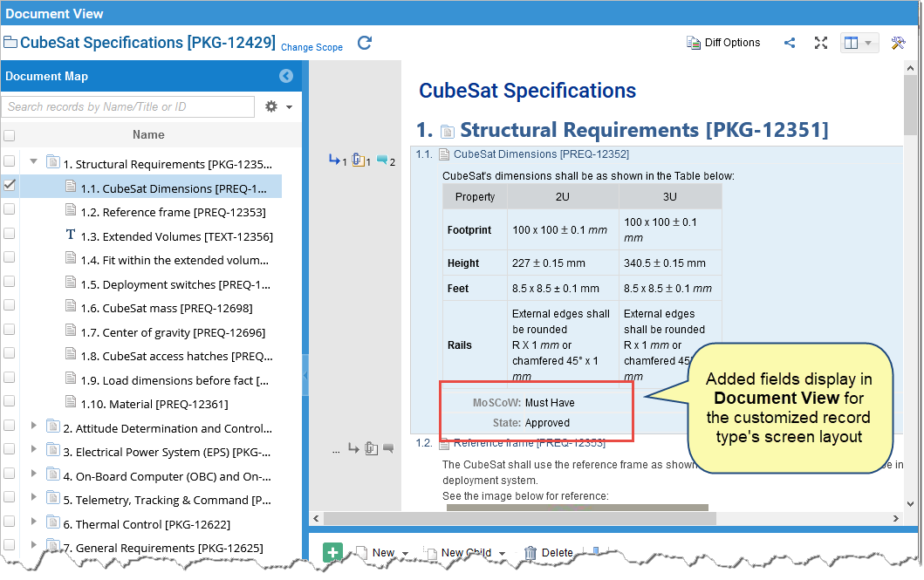Screen dimensions: 924x580
Task: Switch to full screen with the expand icon
Action: pyautogui.click(x=821, y=43)
